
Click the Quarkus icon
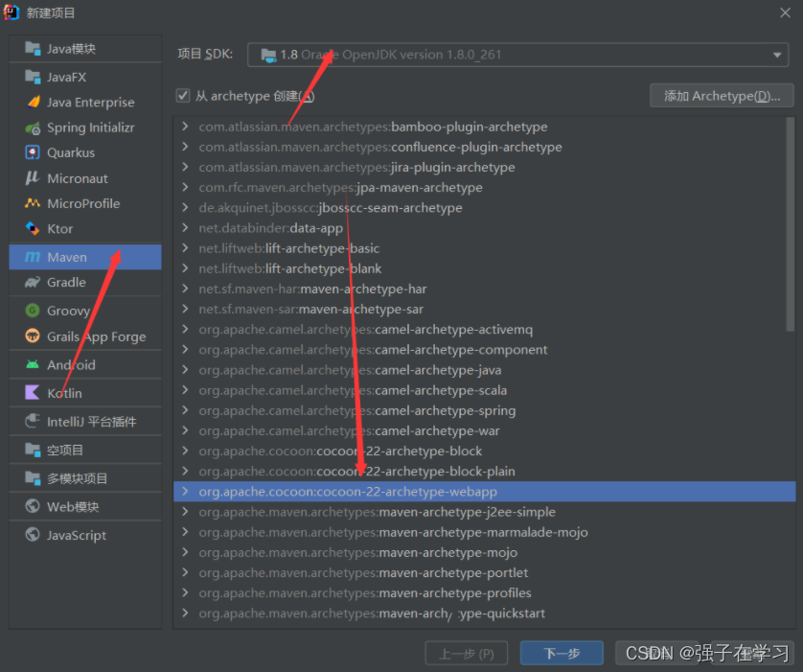33,152
